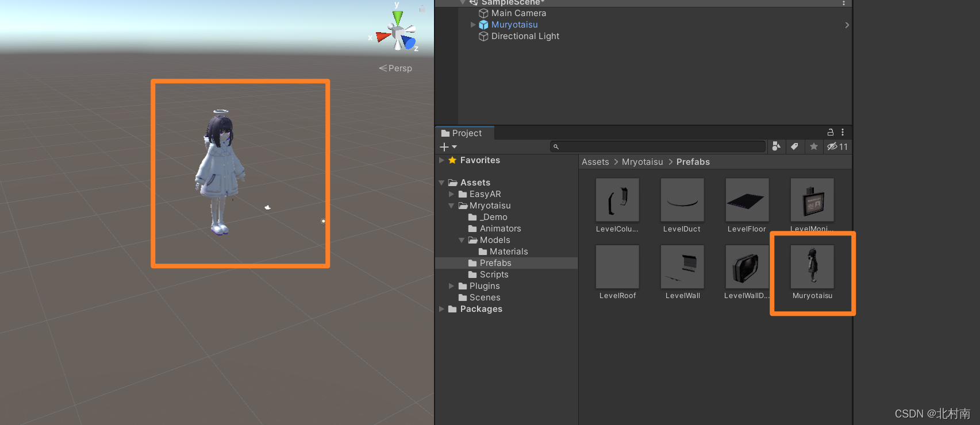The width and height of the screenshot is (980, 425).
Task: Open the Hierarchy scene options kebab menu
Action: tap(843, 3)
